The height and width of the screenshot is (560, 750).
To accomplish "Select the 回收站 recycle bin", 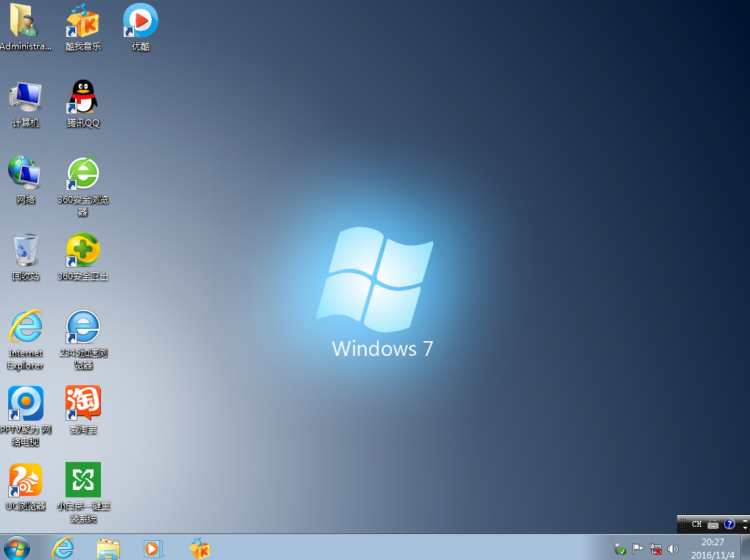I will pyautogui.click(x=25, y=257).
